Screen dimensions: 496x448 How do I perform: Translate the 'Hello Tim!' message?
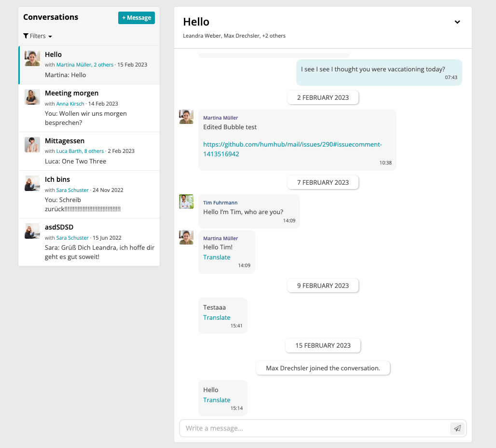(x=217, y=258)
